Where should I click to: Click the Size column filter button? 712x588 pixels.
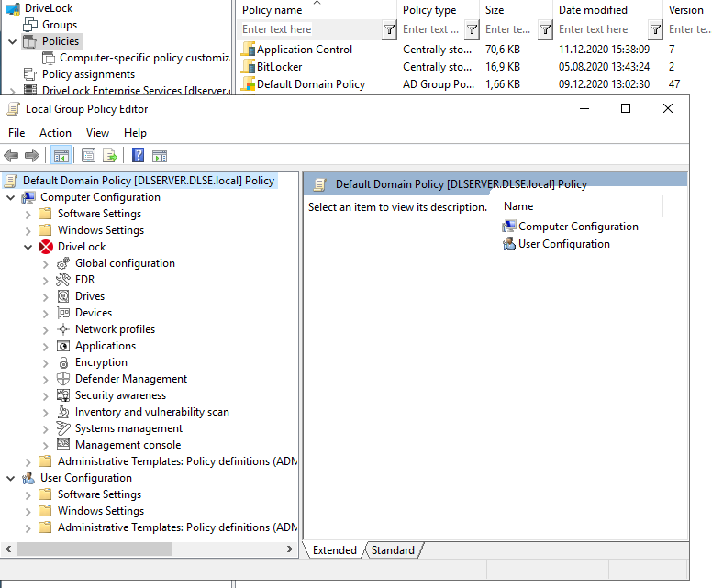tap(545, 30)
